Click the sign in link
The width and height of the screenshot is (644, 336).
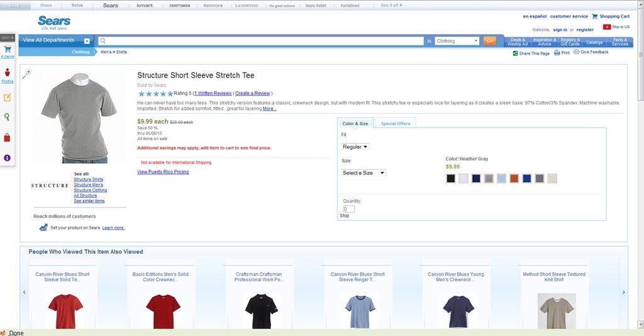560,30
